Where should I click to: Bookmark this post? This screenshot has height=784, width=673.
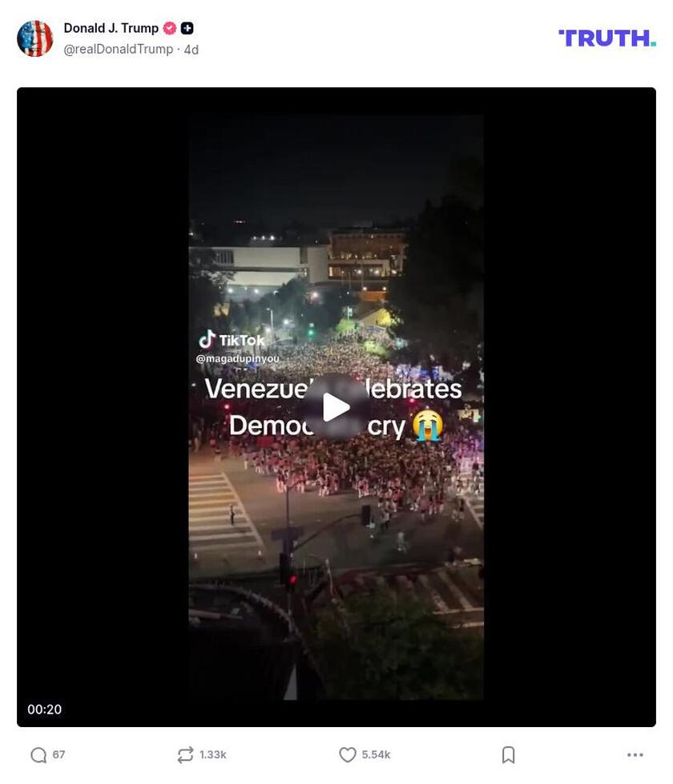[x=508, y=755]
